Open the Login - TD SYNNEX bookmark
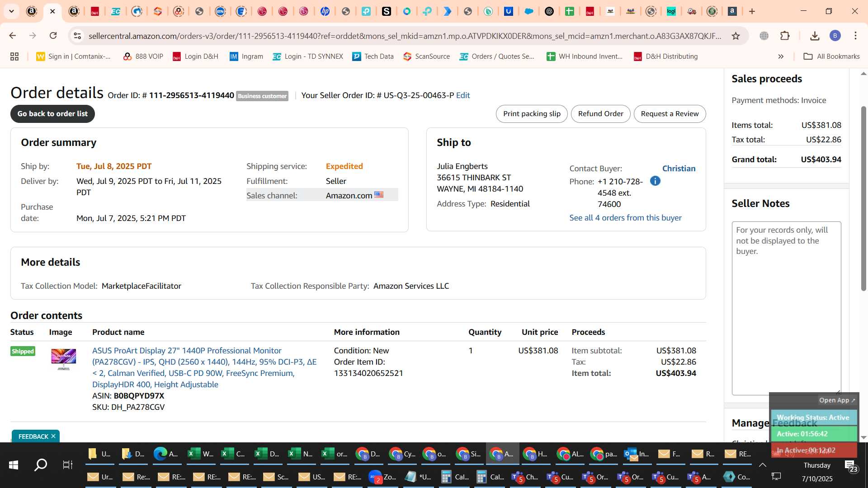Viewport: 868px width, 488px height. pyautogui.click(x=308, y=56)
